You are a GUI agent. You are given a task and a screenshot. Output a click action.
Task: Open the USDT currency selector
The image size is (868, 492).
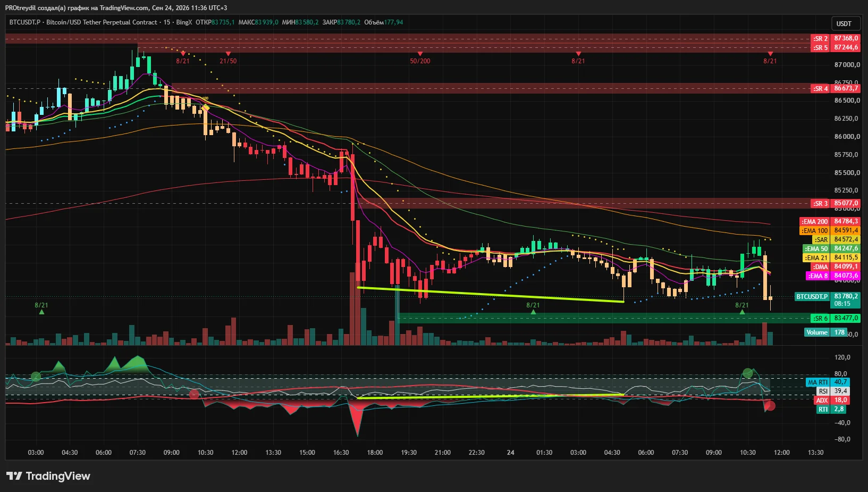pyautogui.click(x=844, y=23)
